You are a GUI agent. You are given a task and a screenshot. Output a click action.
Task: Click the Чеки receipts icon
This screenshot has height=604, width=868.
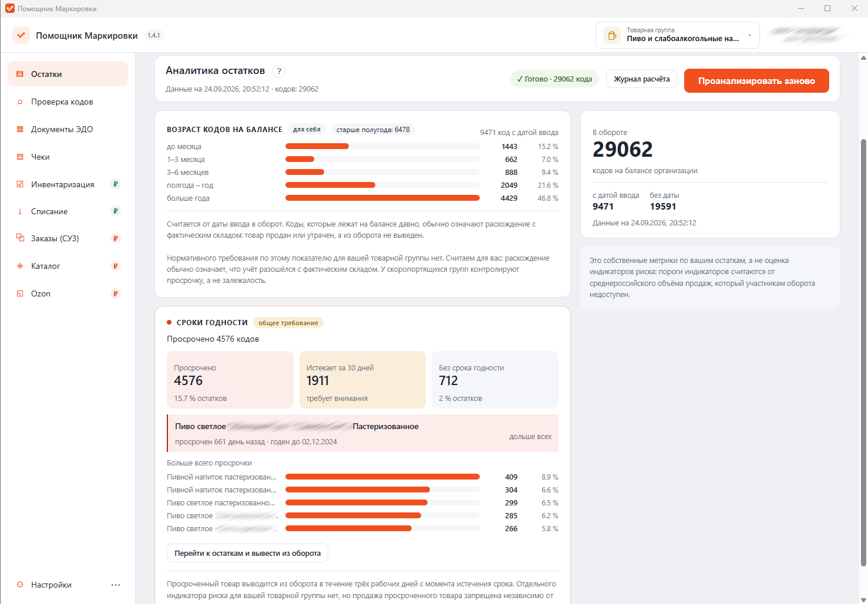[x=20, y=157]
